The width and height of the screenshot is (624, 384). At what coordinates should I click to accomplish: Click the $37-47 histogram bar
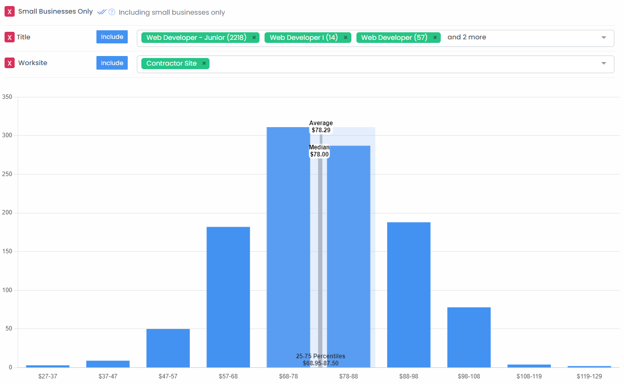(108, 364)
